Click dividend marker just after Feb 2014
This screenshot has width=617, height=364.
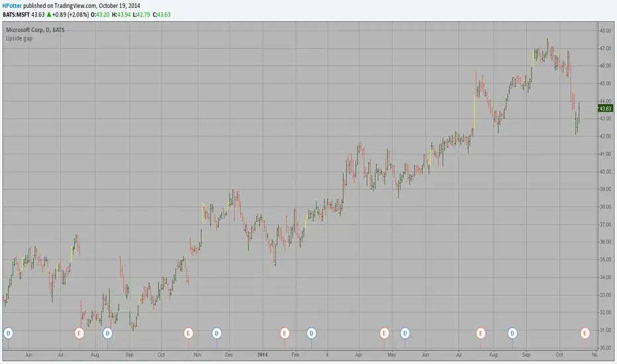click(x=311, y=332)
